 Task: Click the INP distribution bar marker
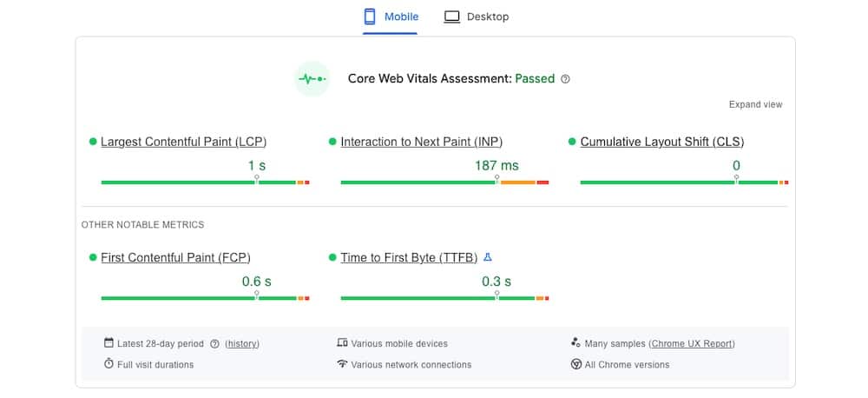(496, 179)
